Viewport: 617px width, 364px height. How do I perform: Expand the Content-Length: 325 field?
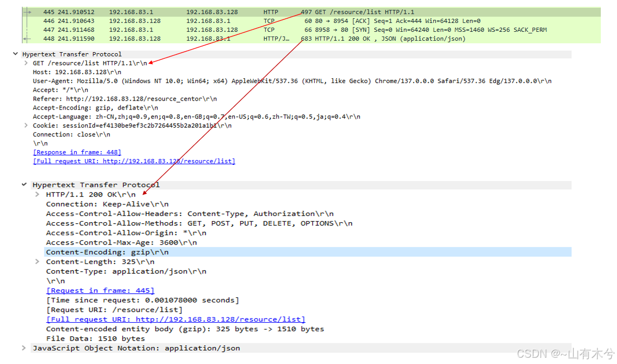pos(38,261)
